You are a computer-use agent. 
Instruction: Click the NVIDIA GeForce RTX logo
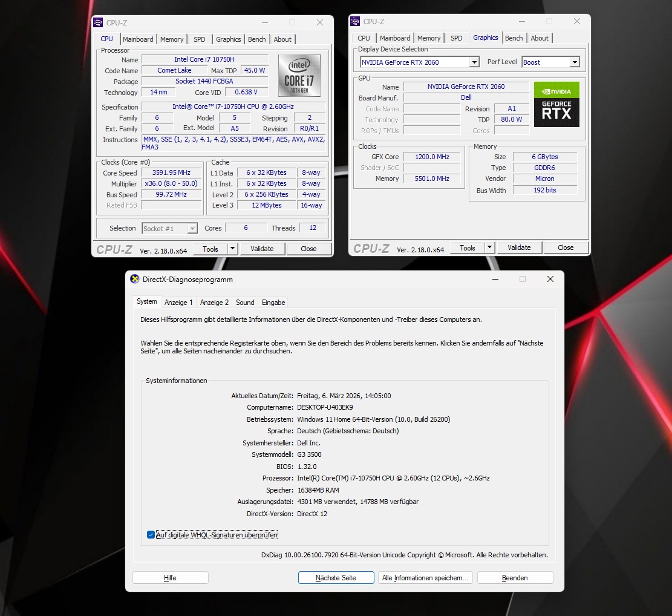point(556,104)
